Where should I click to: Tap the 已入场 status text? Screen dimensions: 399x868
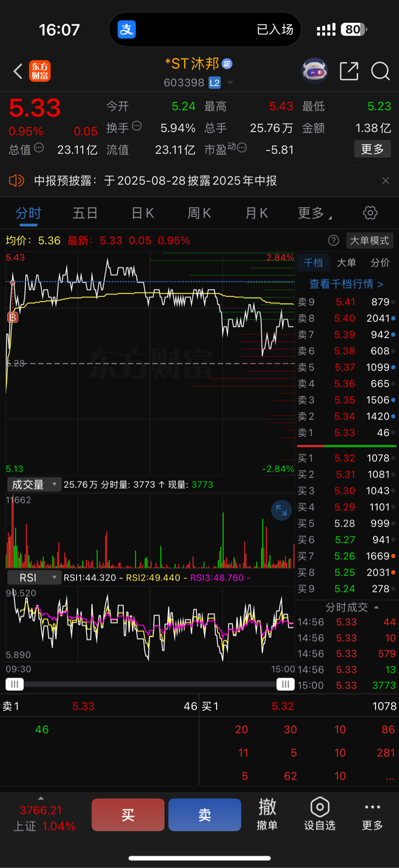tap(275, 29)
